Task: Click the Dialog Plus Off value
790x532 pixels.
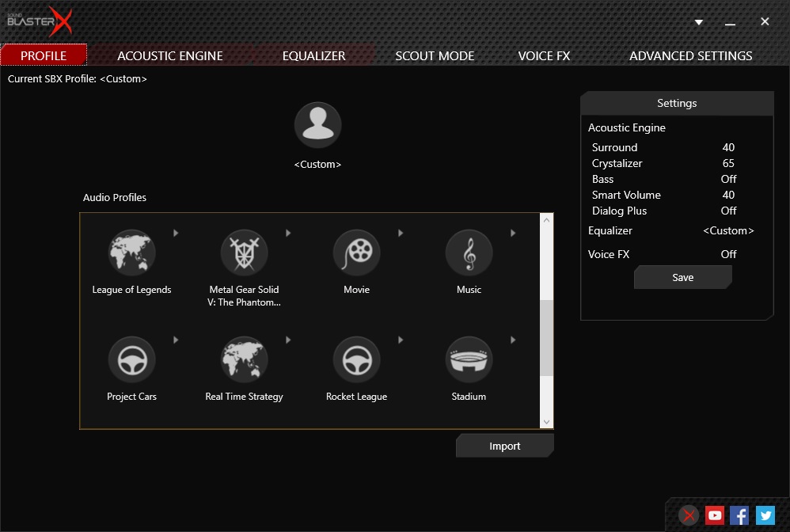Action: click(728, 211)
